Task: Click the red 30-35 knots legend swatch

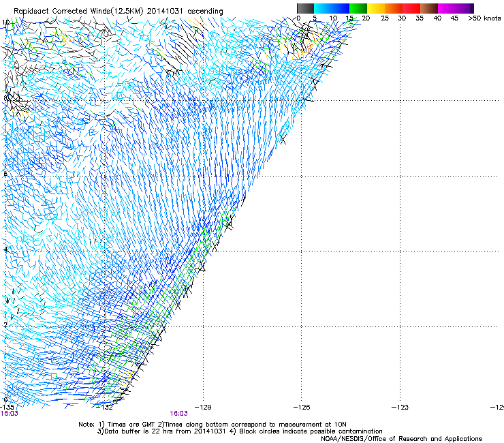Action: click(x=411, y=8)
